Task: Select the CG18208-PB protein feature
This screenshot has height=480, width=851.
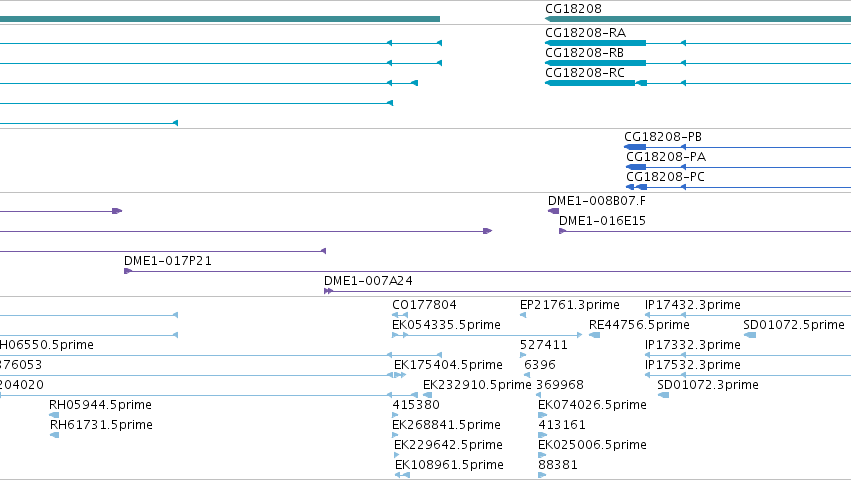Action: [x=738, y=147]
